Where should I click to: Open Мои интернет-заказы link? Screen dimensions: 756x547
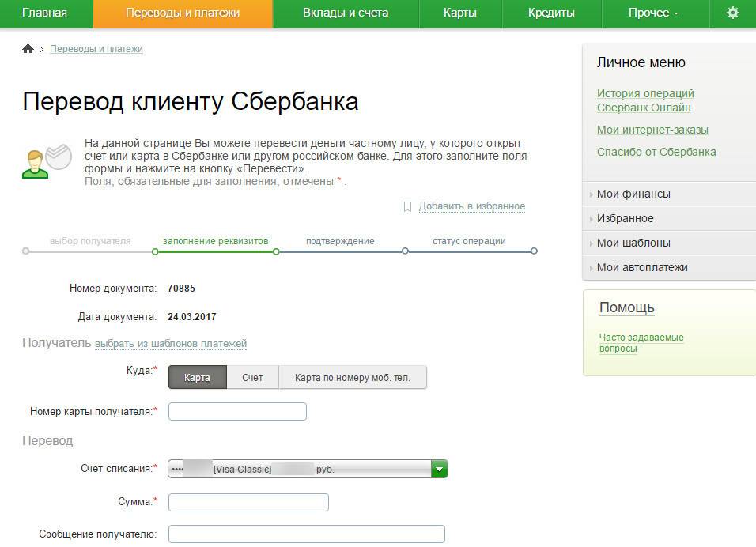coord(652,130)
